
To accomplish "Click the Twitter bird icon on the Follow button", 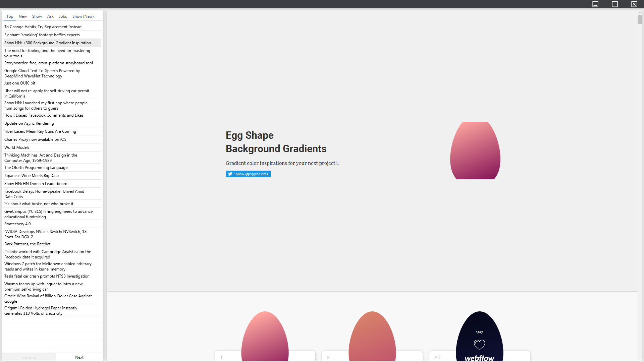I will [230, 174].
